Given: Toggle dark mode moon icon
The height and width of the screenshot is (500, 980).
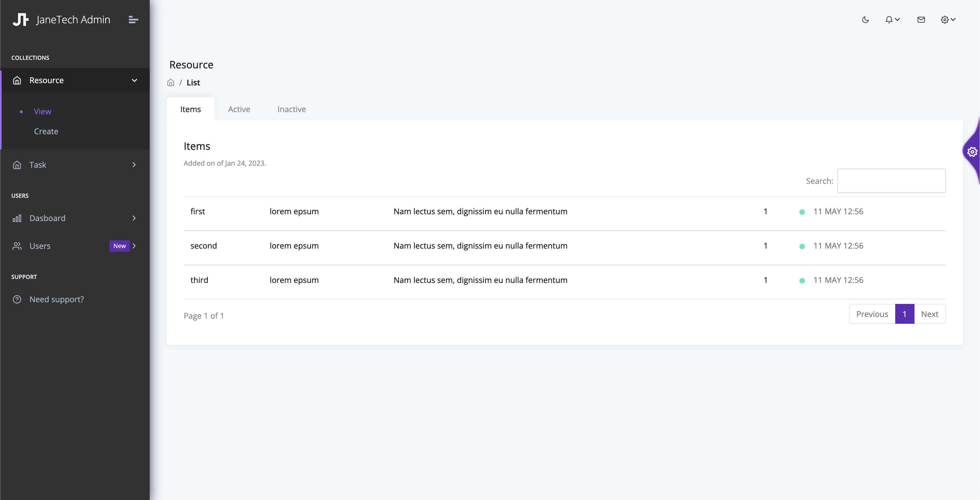Looking at the screenshot, I should coord(865,20).
